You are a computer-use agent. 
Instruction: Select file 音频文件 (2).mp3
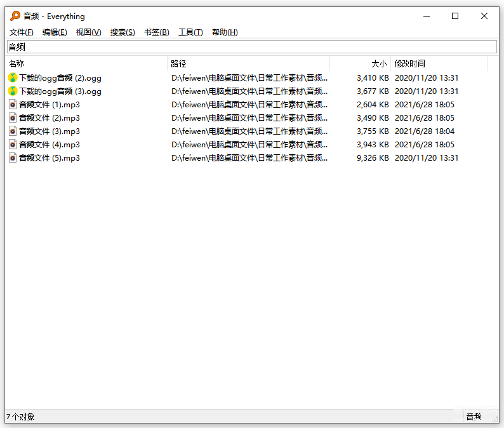click(50, 118)
